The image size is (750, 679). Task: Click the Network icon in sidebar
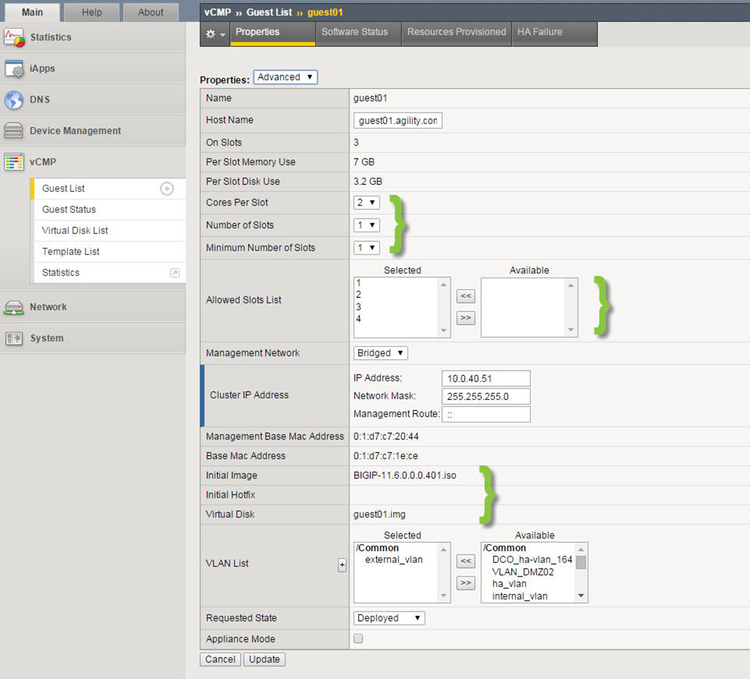[x=14, y=307]
